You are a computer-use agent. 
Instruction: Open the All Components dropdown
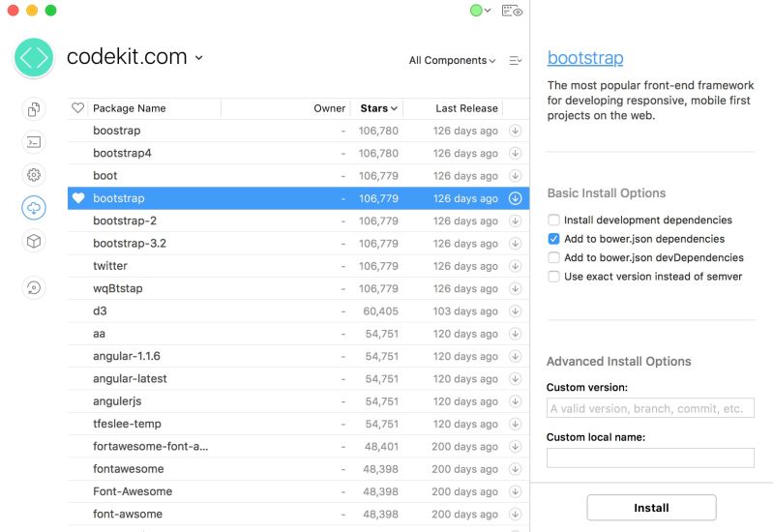452,60
